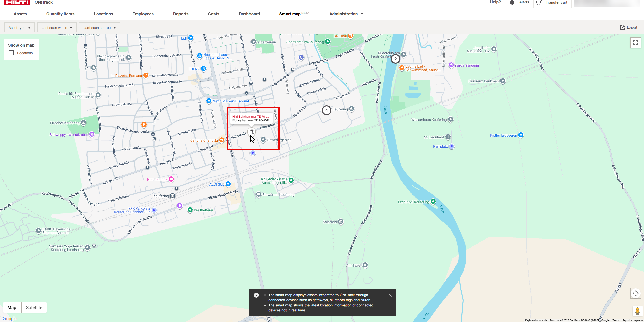Open the Transfer cart icon
The height and width of the screenshot is (322, 644).
(539, 2)
